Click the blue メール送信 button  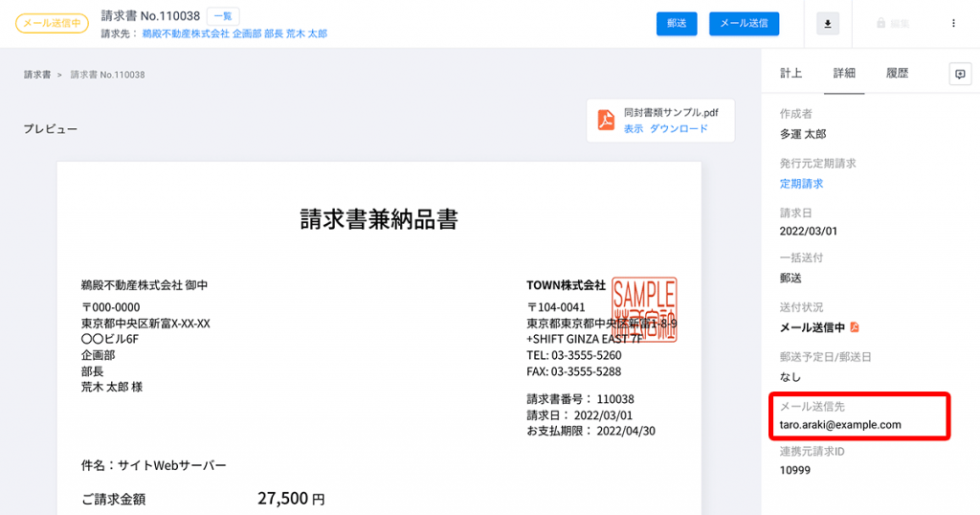point(744,24)
